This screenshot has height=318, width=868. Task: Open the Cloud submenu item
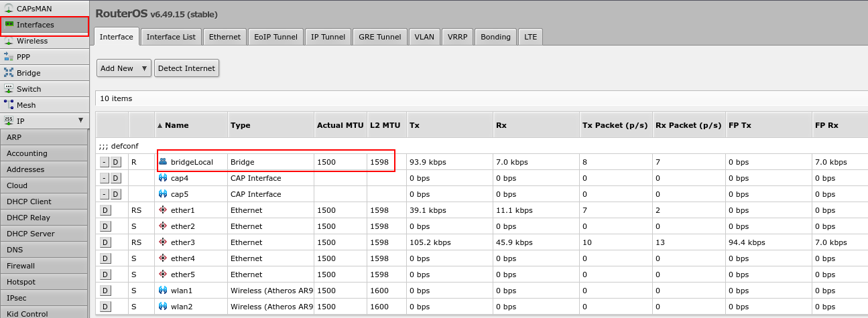tap(44, 185)
